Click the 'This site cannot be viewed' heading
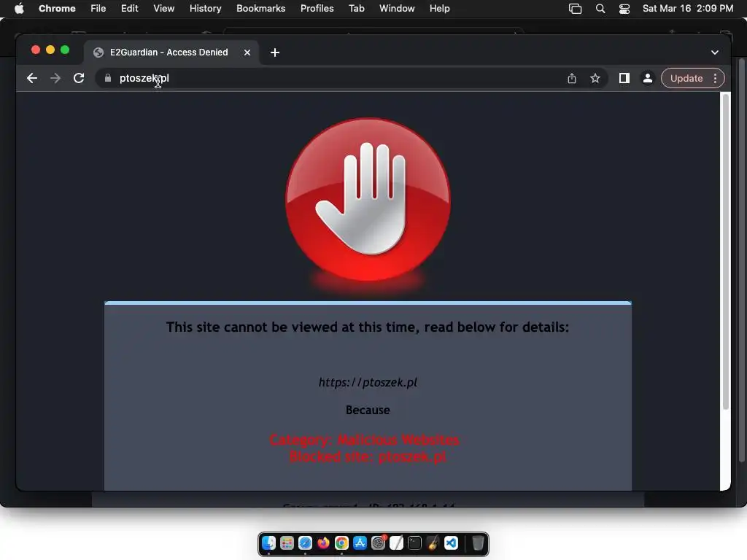Viewport: 747px width, 560px height. coord(368,327)
